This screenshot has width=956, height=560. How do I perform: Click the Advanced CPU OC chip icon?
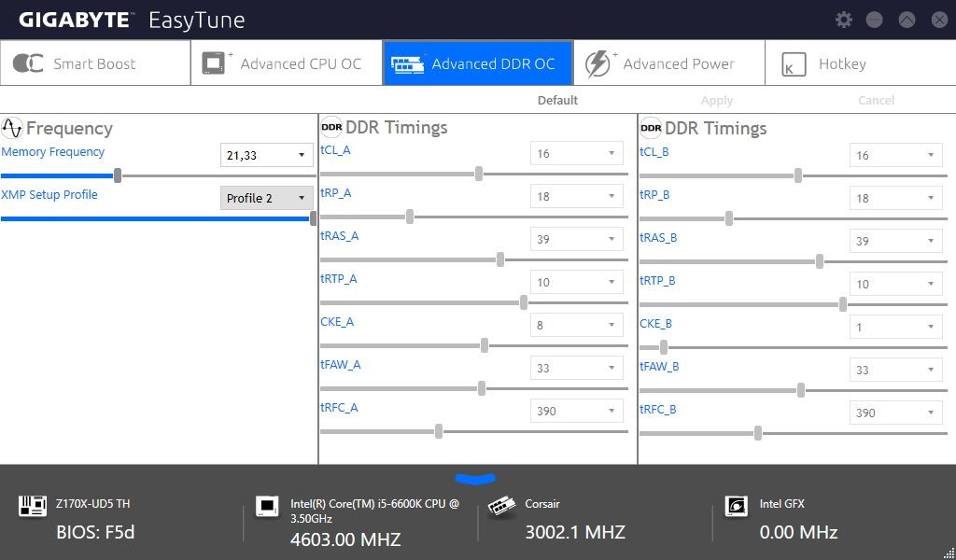pyautogui.click(x=216, y=63)
